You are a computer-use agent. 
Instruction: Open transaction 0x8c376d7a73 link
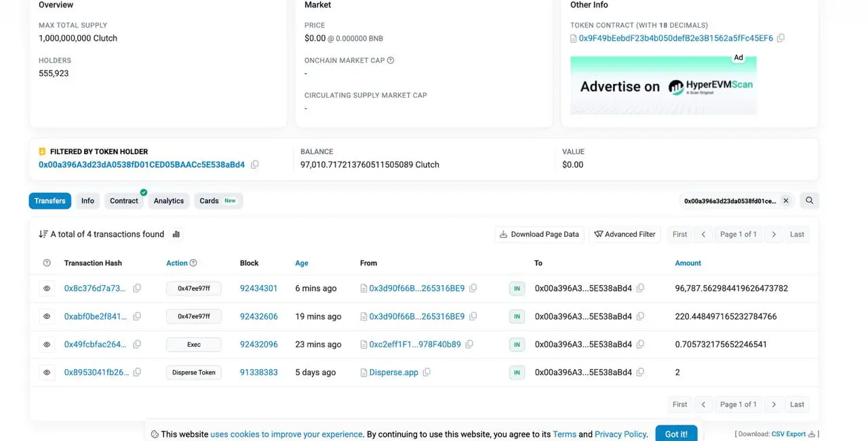[95, 288]
